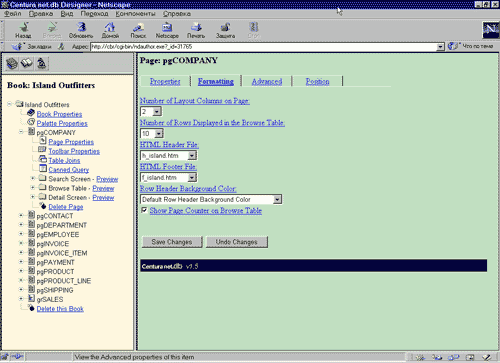500x363 pixels.
Task: Open the Справка (Help) menu
Action: click(x=177, y=14)
